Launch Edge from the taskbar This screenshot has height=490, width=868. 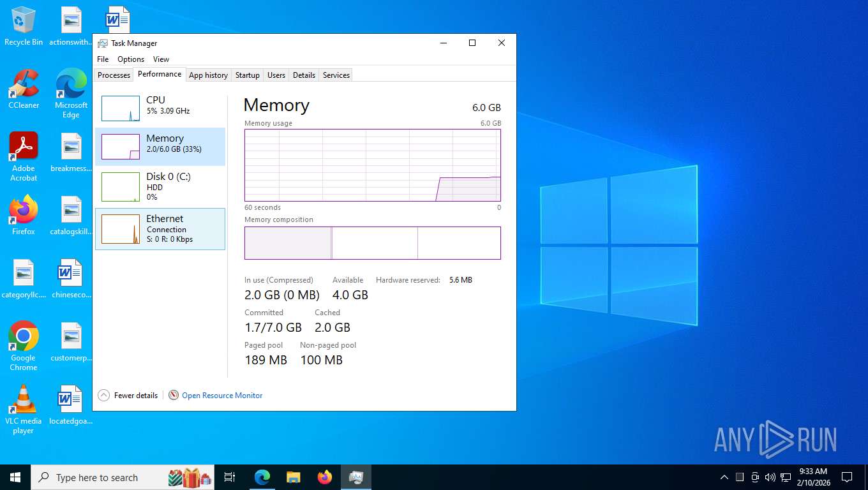[x=262, y=477]
